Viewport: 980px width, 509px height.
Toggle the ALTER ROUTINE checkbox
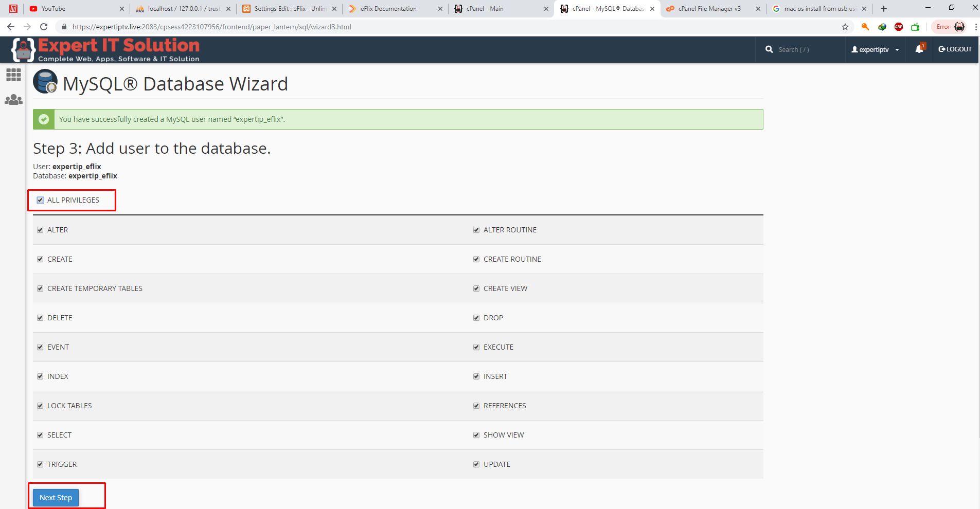coord(476,230)
